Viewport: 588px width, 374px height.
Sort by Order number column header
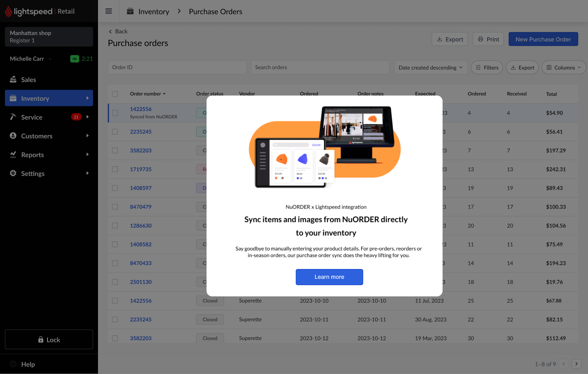tap(148, 94)
